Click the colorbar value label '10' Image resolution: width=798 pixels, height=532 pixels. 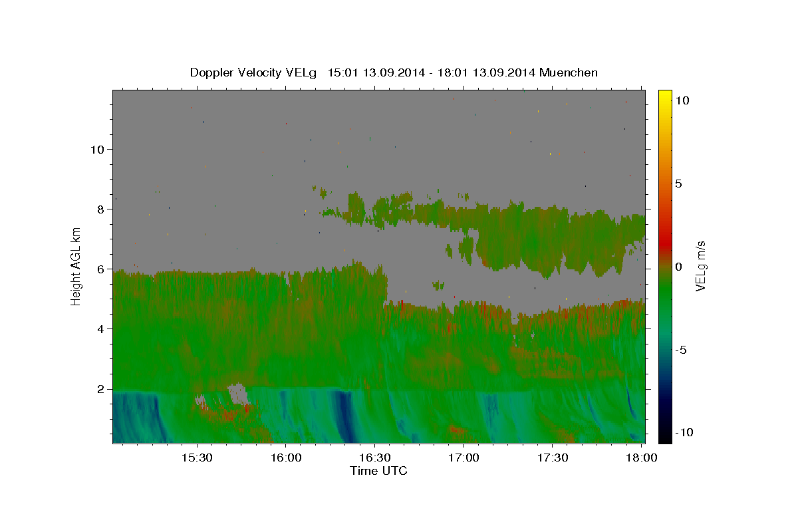(x=682, y=100)
